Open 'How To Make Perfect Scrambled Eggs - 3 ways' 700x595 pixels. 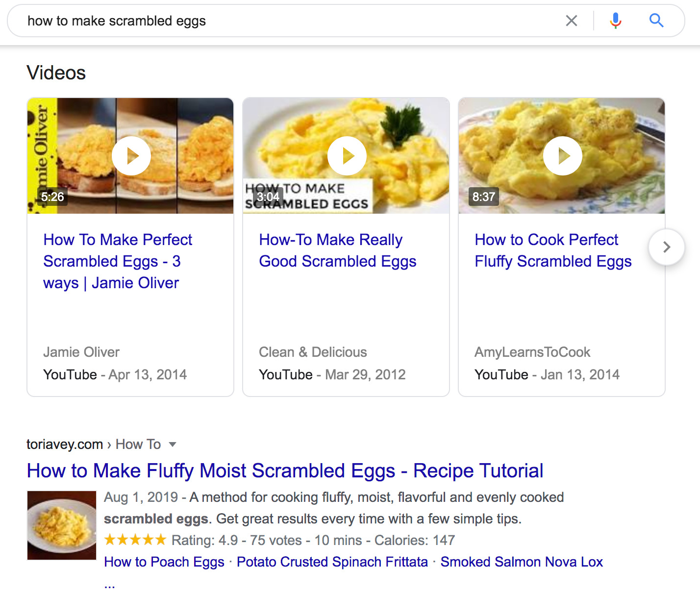click(x=118, y=261)
